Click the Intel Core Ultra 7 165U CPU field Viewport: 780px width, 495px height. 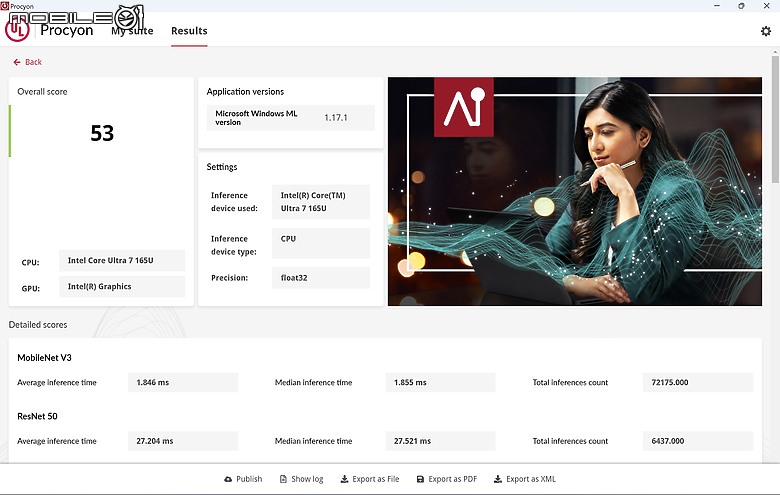pos(122,261)
